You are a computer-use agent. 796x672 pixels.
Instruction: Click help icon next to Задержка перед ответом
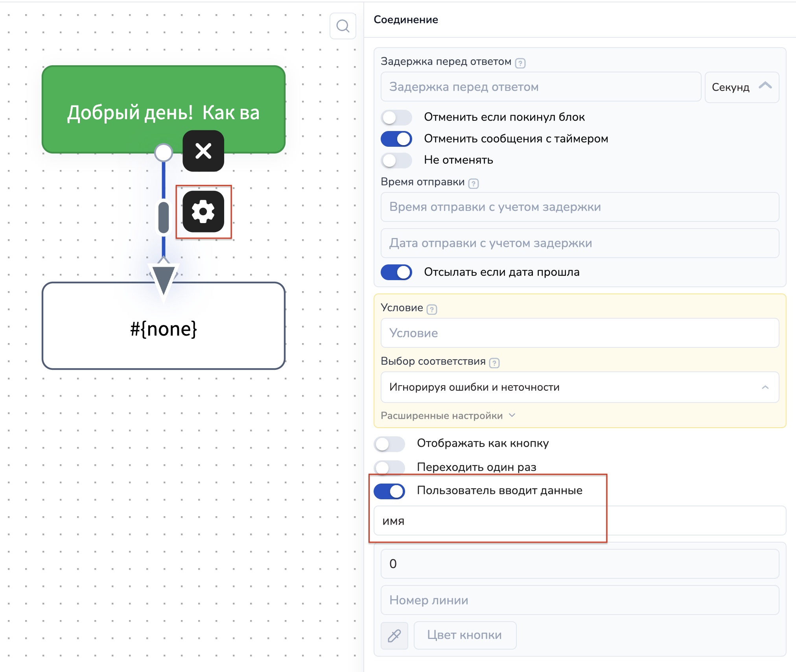pyautogui.click(x=520, y=63)
